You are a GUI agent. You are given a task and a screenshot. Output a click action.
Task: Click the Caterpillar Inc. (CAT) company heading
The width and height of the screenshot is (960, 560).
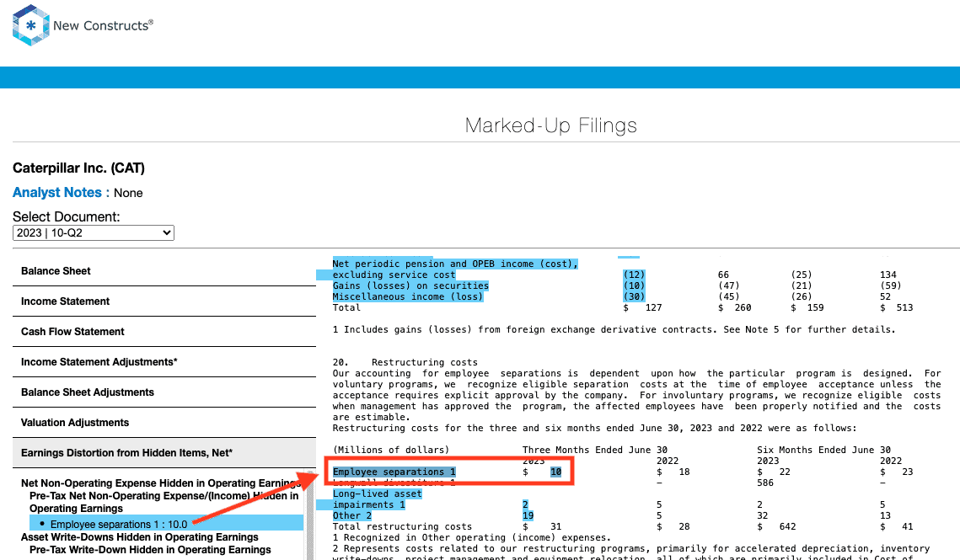coord(79,168)
